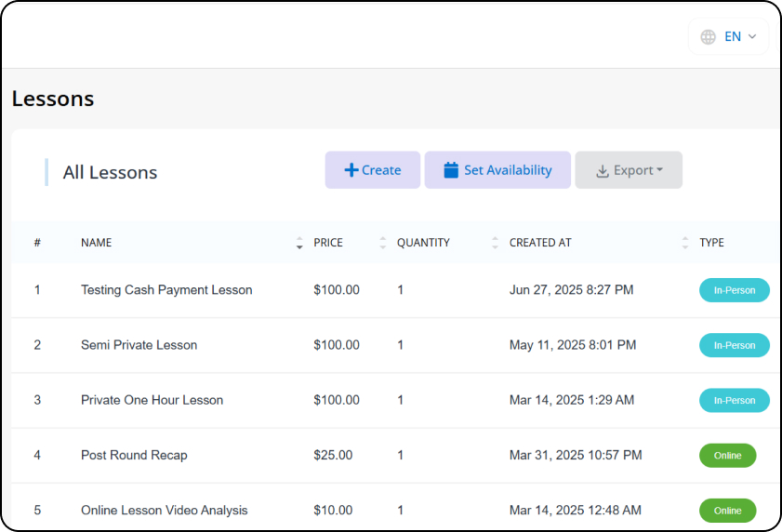The height and width of the screenshot is (532, 782).
Task: Click the NAME column header
Action: coord(97,243)
